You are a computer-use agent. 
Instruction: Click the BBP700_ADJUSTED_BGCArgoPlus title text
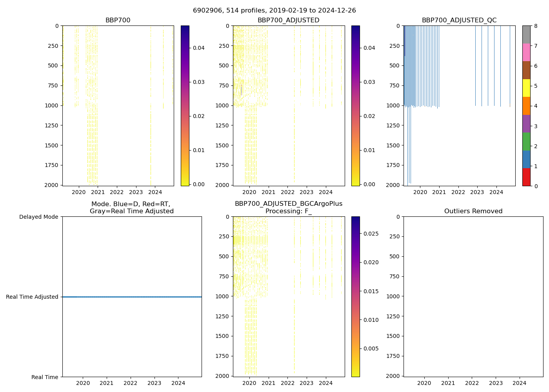tap(288, 204)
